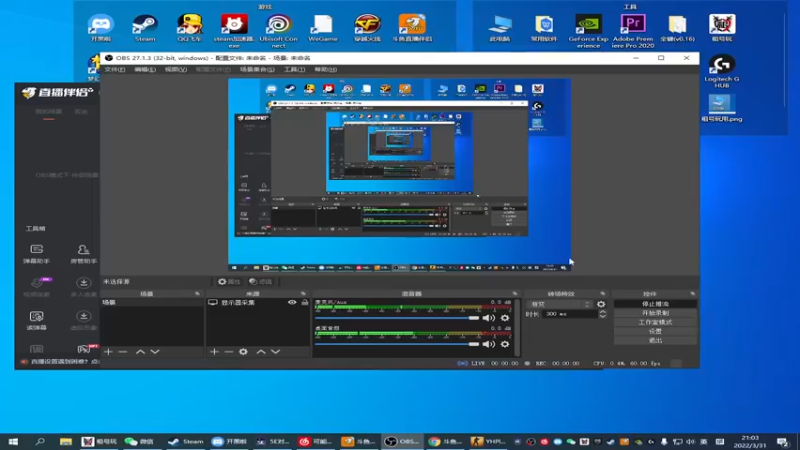Remove selected source with minus icon

pyautogui.click(x=229, y=352)
